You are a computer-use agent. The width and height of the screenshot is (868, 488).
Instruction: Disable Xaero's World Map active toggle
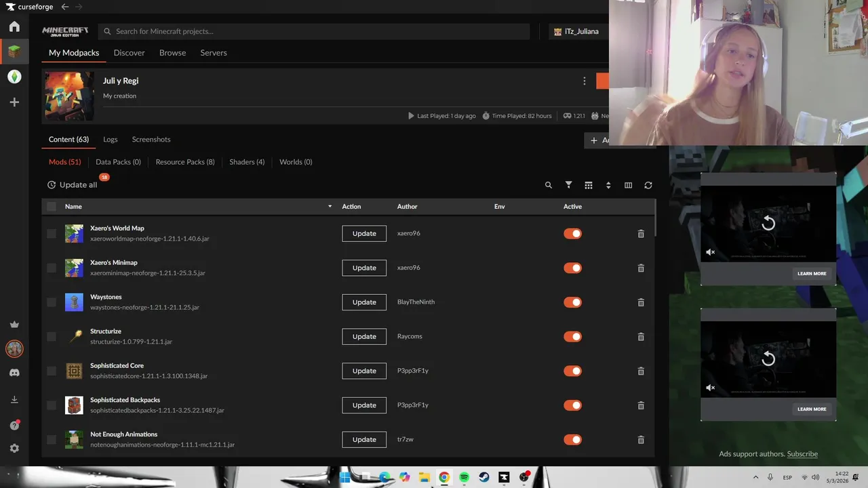tap(572, 234)
